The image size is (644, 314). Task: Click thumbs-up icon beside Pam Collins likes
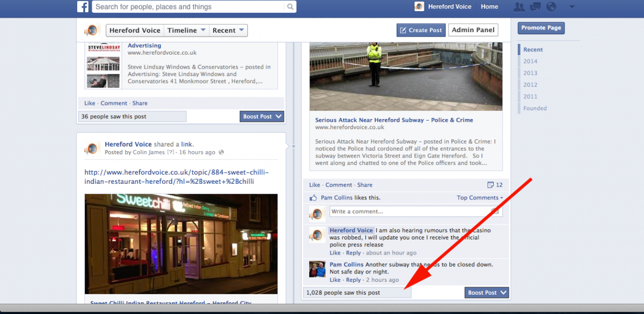click(313, 198)
